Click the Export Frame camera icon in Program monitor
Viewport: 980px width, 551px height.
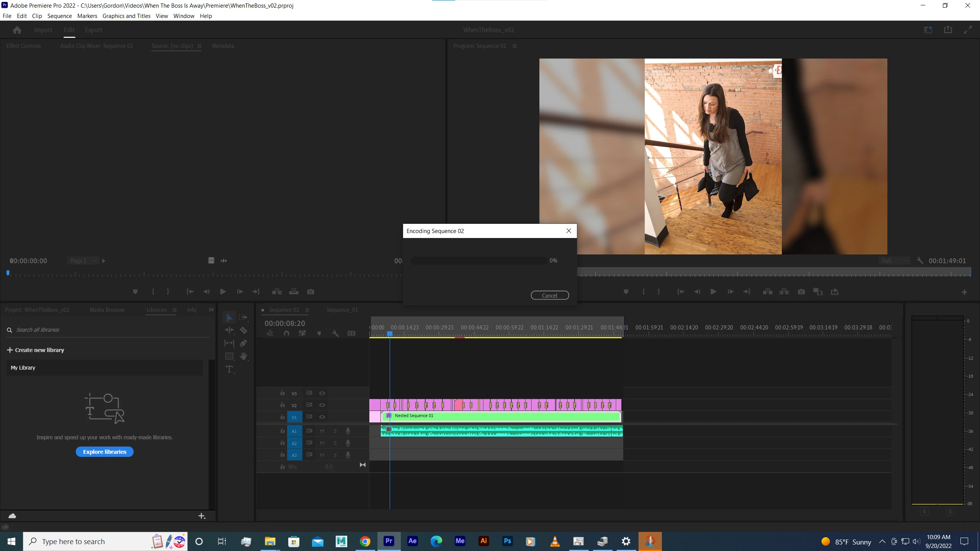[x=801, y=292]
